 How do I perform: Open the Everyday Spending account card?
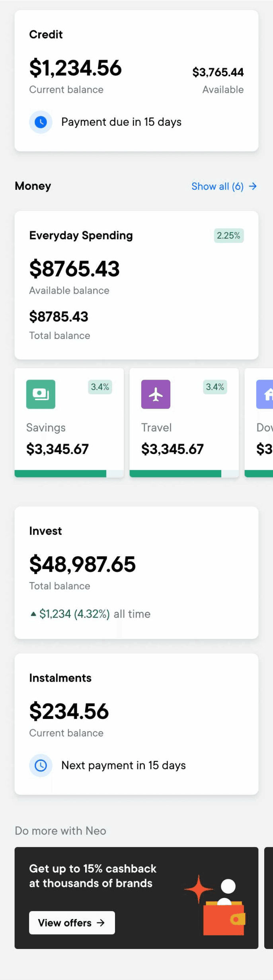(x=136, y=285)
